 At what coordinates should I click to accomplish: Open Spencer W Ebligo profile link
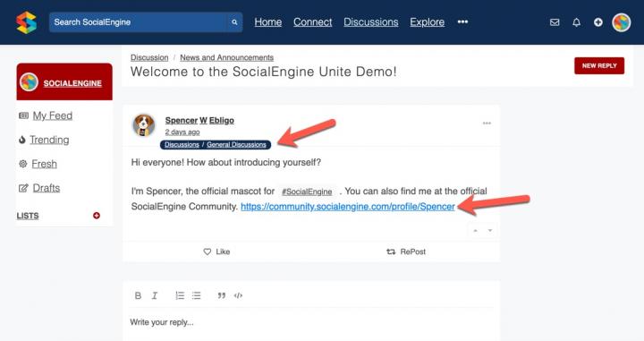[x=199, y=120]
